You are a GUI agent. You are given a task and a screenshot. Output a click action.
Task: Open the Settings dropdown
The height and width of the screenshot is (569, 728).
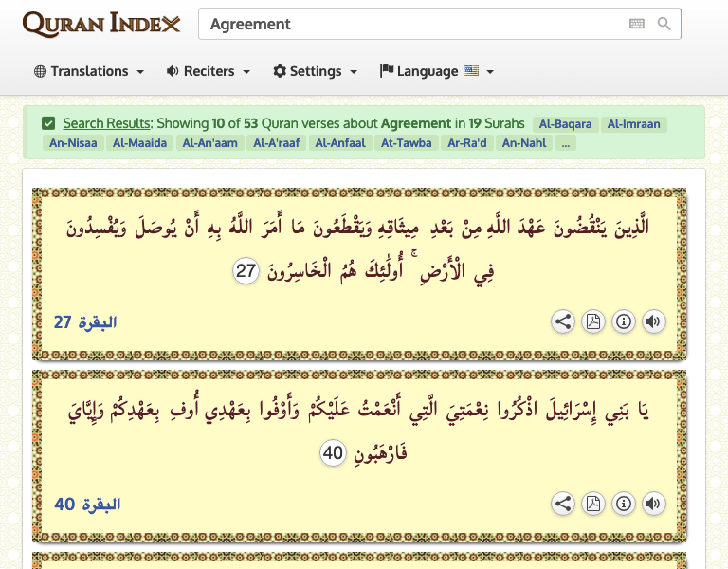coord(316,71)
